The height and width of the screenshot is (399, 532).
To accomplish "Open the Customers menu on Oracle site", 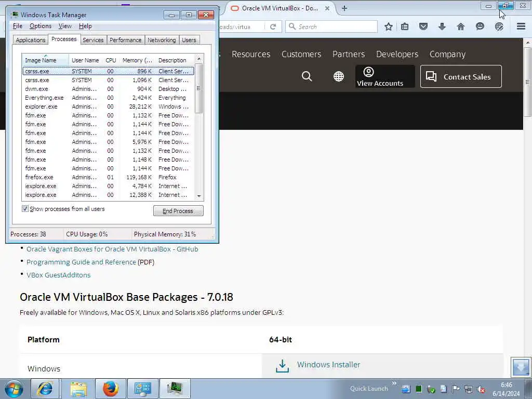I will pos(301,54).
